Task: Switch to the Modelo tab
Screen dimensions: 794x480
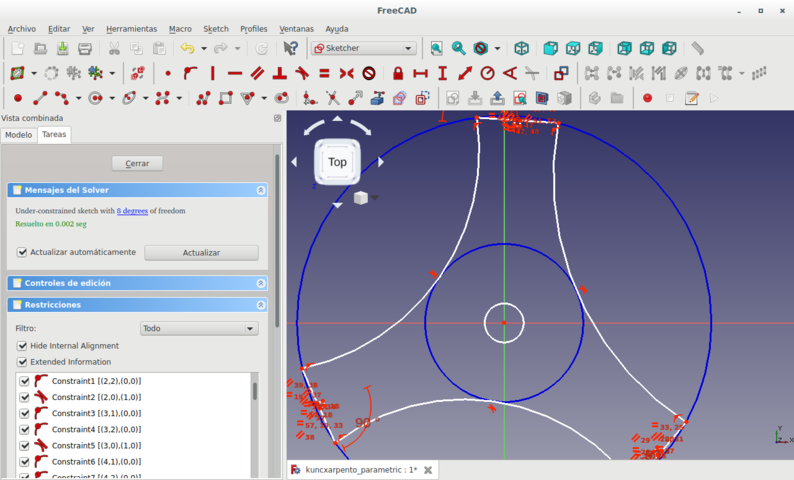Action: click(x=19, y=134)
